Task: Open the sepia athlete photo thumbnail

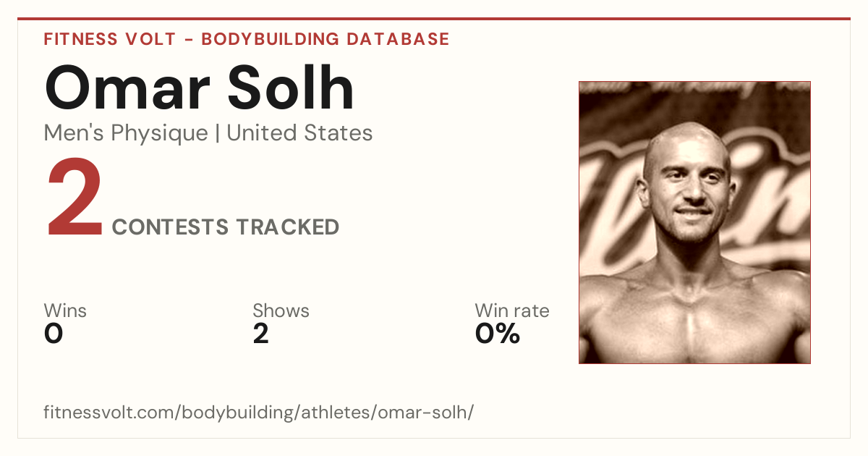Action: click(694, 222)
